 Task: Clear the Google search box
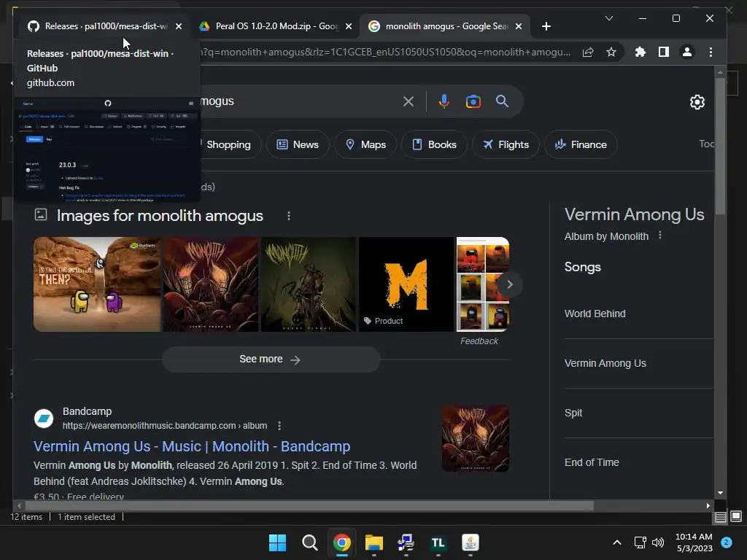click(409, 101)
